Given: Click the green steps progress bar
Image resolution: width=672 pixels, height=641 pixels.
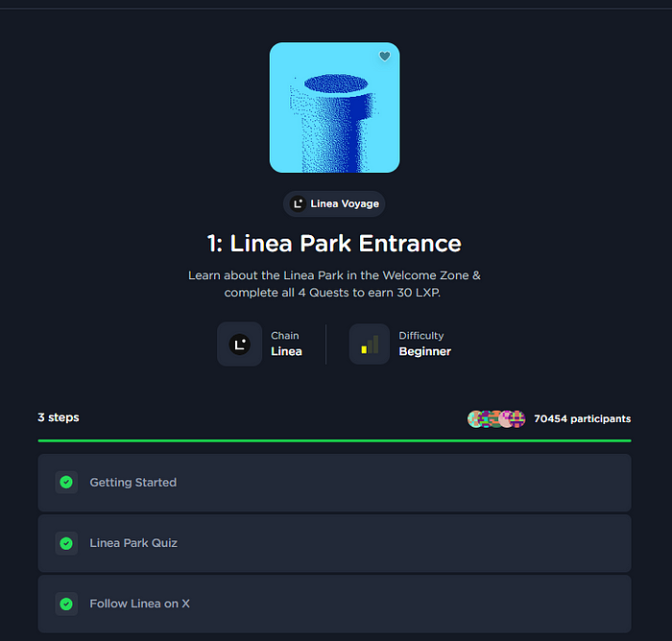Looking at the screenshot, I should pyautogui.click(x=334, y=440).
